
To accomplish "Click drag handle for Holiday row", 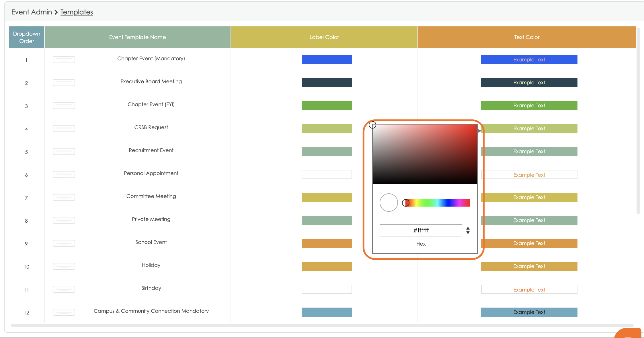I will (64, 266).
